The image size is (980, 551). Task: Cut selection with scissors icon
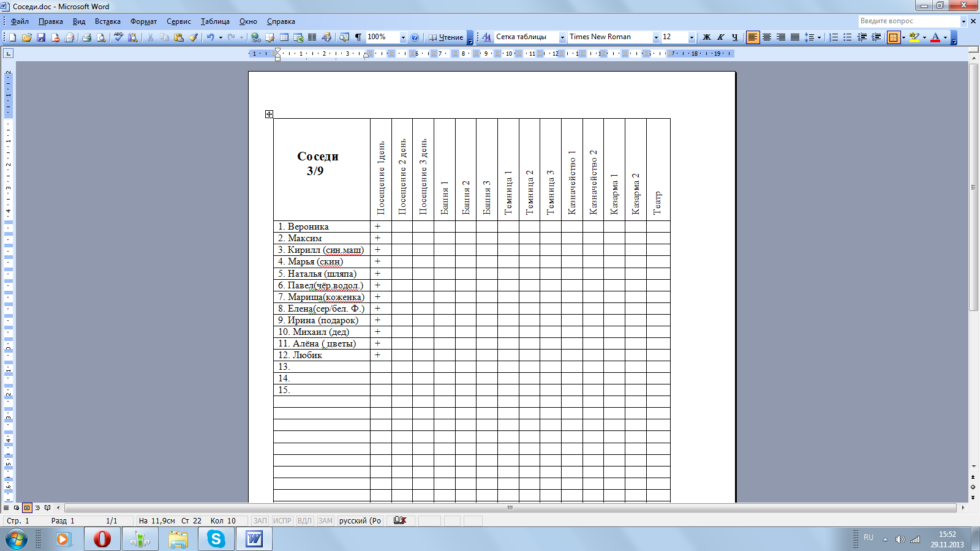(x=150, y=37)
